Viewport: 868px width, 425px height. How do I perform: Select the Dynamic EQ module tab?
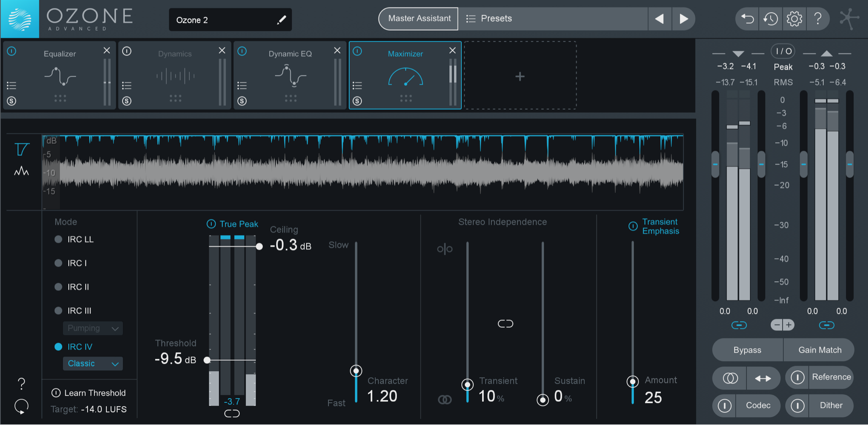coord(290,75)
